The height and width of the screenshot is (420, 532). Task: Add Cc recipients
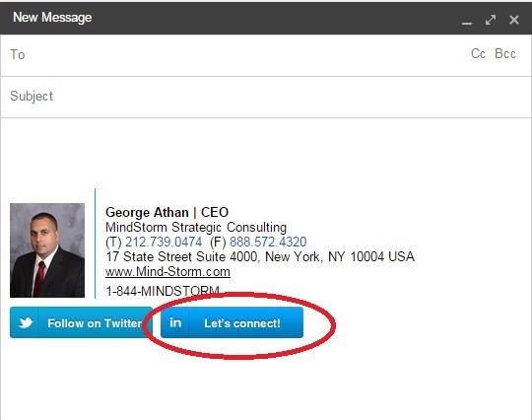point(478,53)
